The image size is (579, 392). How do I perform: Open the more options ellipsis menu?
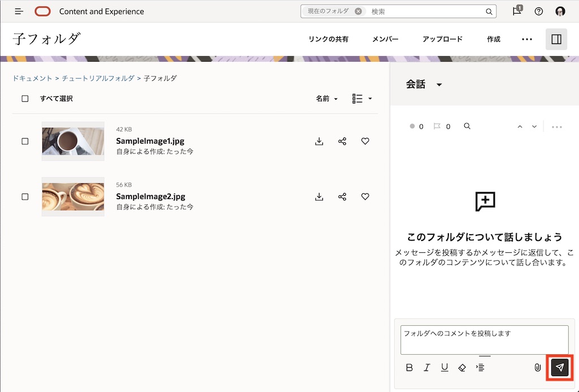point(527,39)
